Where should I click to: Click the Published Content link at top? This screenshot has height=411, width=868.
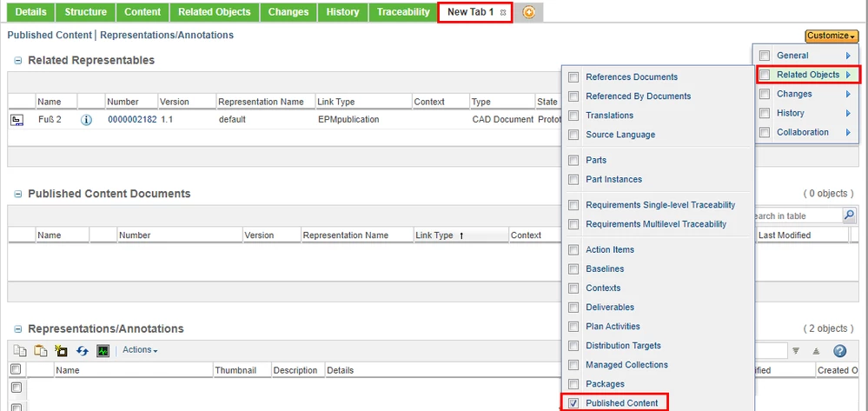[50, 35]
